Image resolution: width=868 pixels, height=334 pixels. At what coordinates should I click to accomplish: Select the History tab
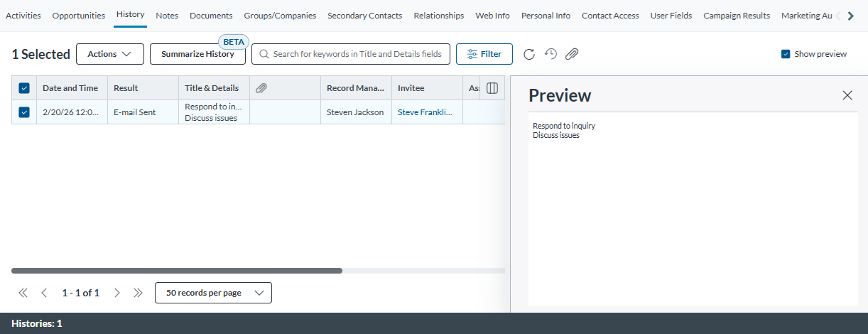[x=131, y=15]
